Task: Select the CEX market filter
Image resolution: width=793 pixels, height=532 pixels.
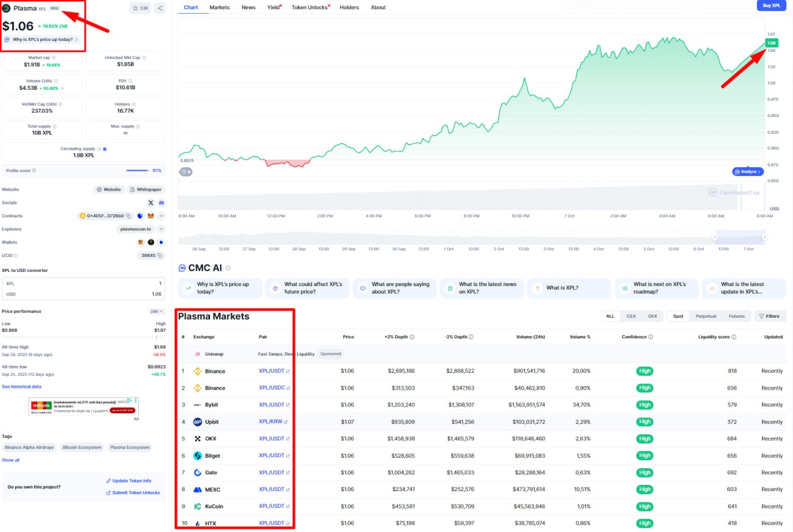Action: click(631, 316)
